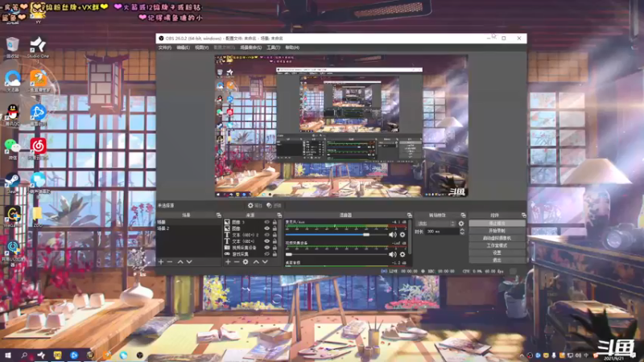Undock the scenes panel via popout icon
This screenshot has height=362, width=644.
(218, 215)
